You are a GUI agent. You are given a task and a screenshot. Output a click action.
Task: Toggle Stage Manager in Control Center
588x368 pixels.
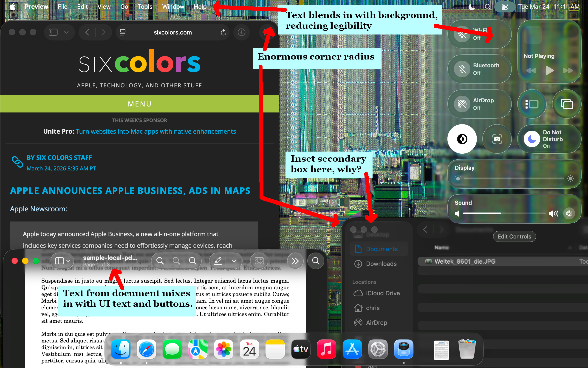[532, 104]
